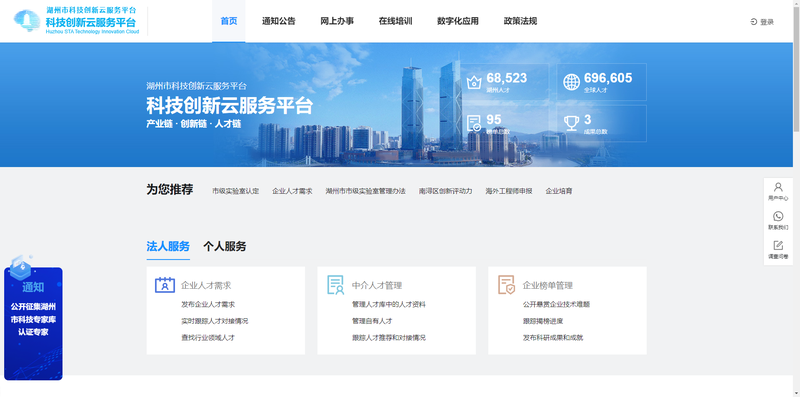The height and width of the screenshot is (397, 800).
Task: Switch to the 法人服务 tab
Action: 168,246
